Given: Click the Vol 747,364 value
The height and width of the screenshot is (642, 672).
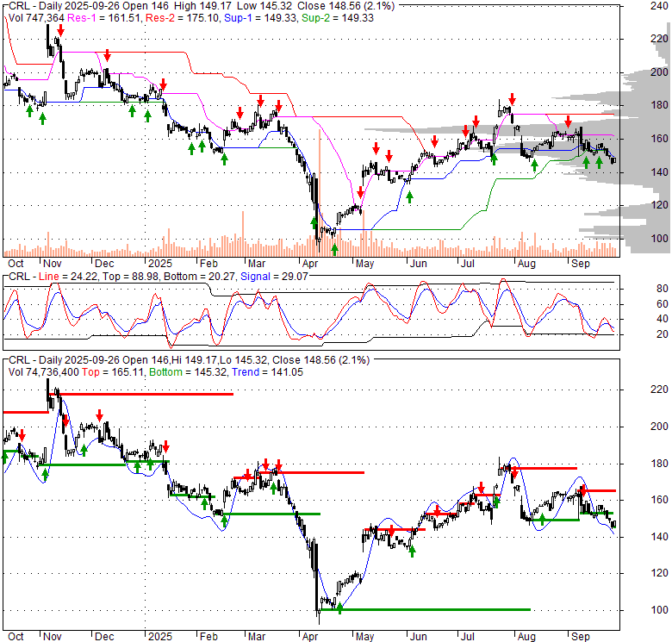Looking at the screenshot, I should tap(36, 18).
